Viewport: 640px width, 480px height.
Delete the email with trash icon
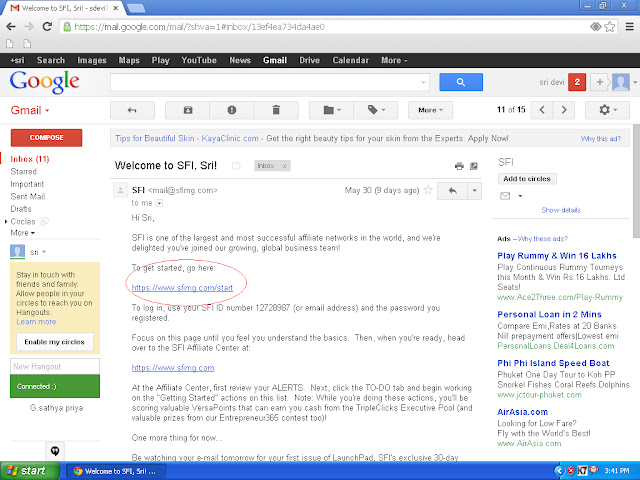(276, 110)
